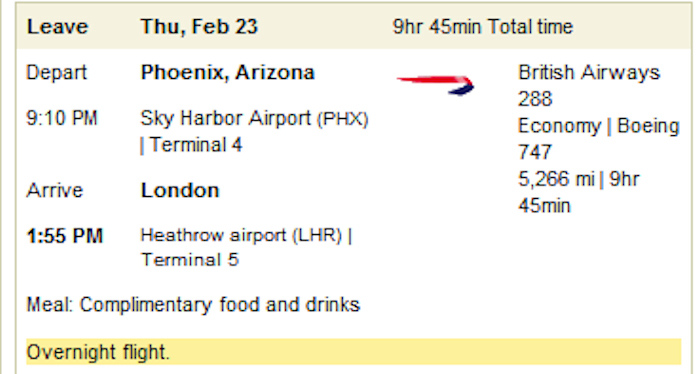Click the British Airways ribbon logo
The image size is (700, 374).
436,84
